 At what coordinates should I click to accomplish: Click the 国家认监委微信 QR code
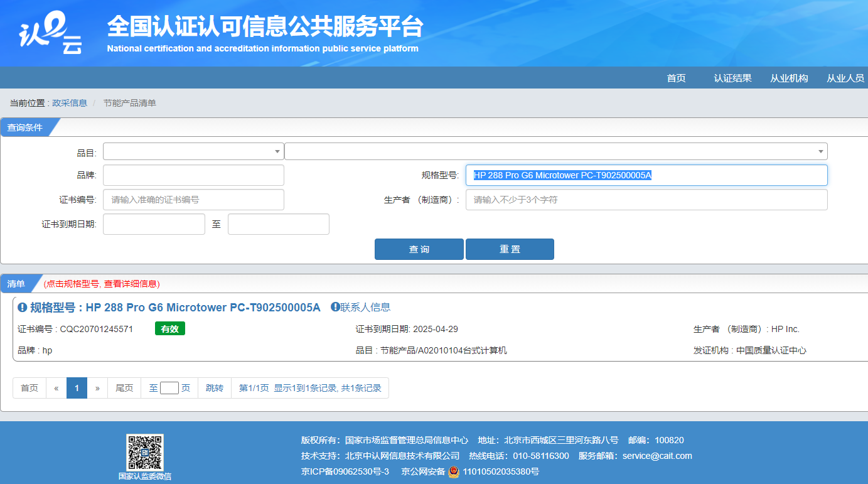click(145, 453)
